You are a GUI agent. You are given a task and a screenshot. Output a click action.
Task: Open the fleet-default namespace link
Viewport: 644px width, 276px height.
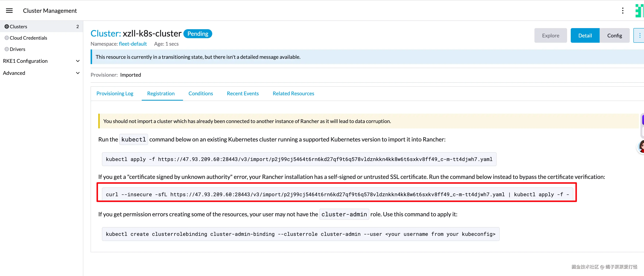point(132,44)
